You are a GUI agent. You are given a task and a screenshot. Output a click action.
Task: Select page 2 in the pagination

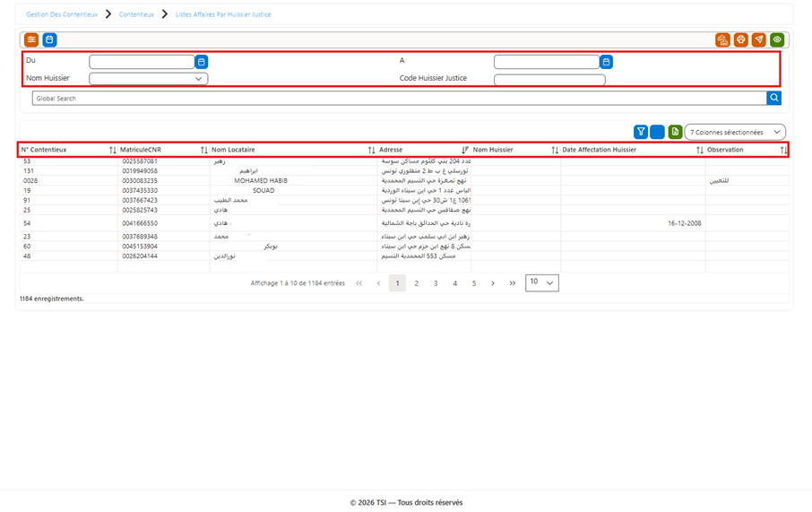[x=417, y=283]
